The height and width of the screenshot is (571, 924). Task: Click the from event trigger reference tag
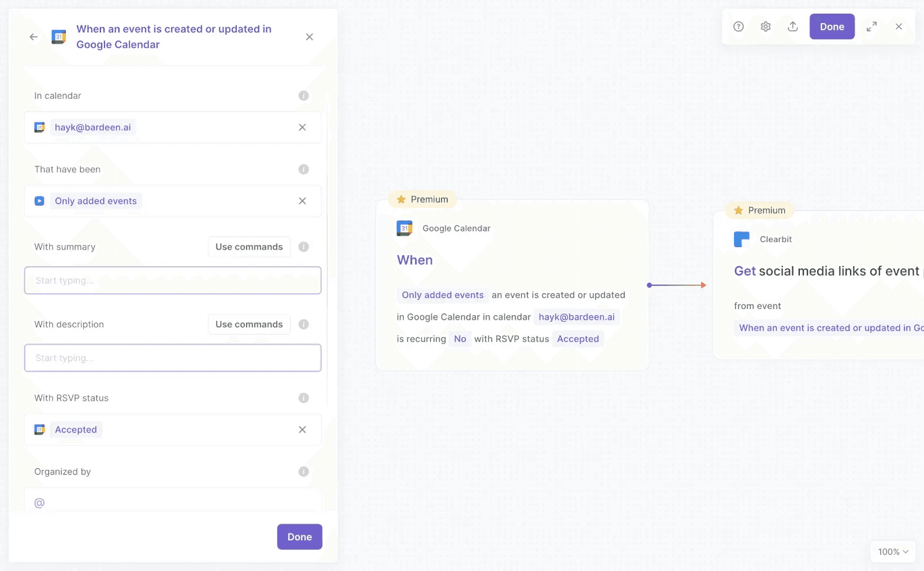click(x=829, y=328)
